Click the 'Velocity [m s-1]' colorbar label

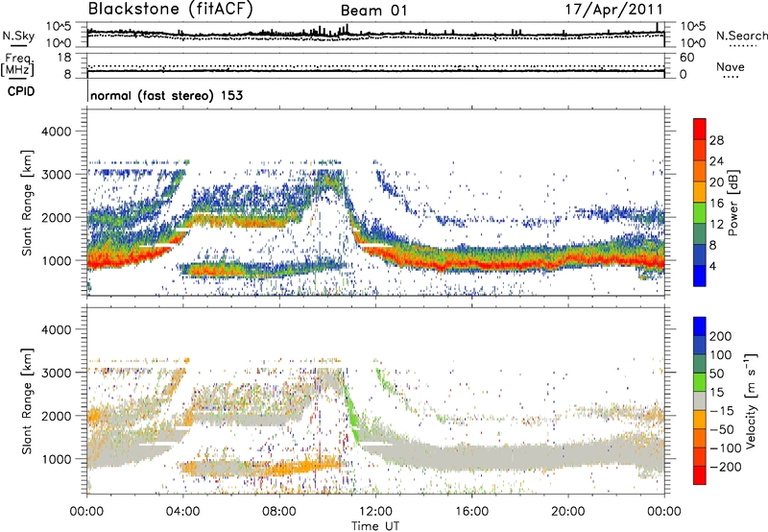click(751, 400)
